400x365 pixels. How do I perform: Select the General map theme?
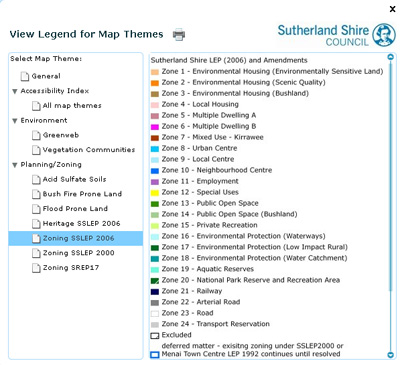46,76
